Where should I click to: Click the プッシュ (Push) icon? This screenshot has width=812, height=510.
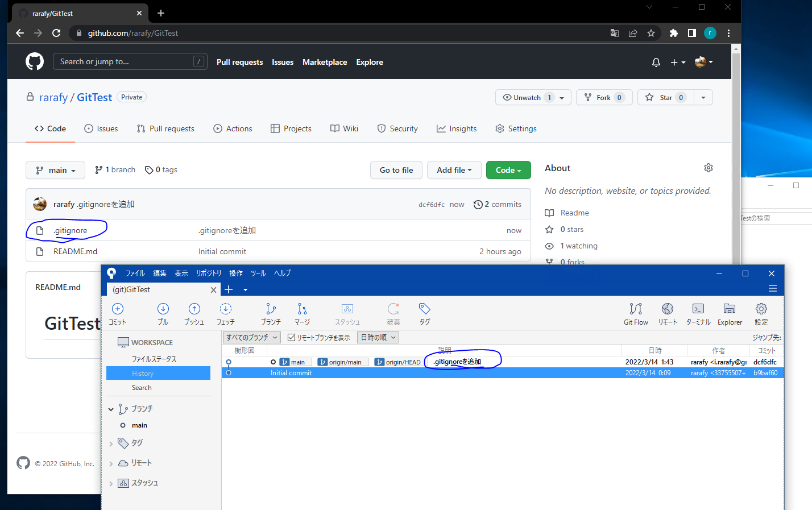pyautogui.click(x=194, y=313)
